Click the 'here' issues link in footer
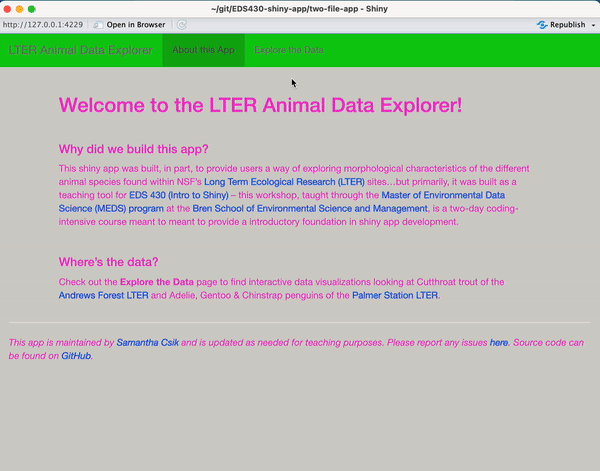The height and width of the screenshot is (471, 600). [499, 342]
